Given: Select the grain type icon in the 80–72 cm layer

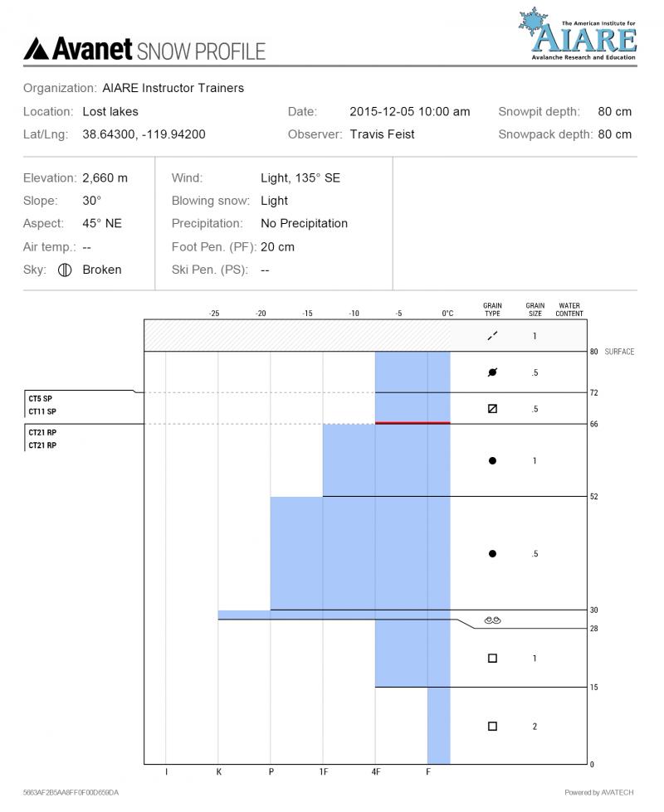Looking at the screenshot, I should click(x=492, y=372).
